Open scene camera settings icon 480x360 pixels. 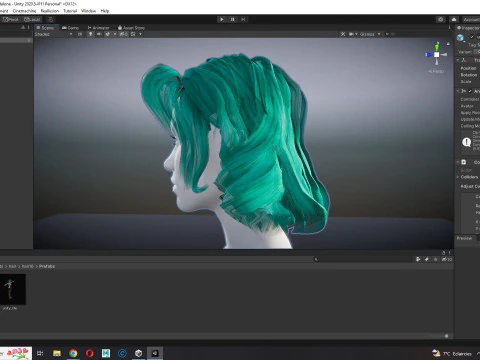pos(351,34)
